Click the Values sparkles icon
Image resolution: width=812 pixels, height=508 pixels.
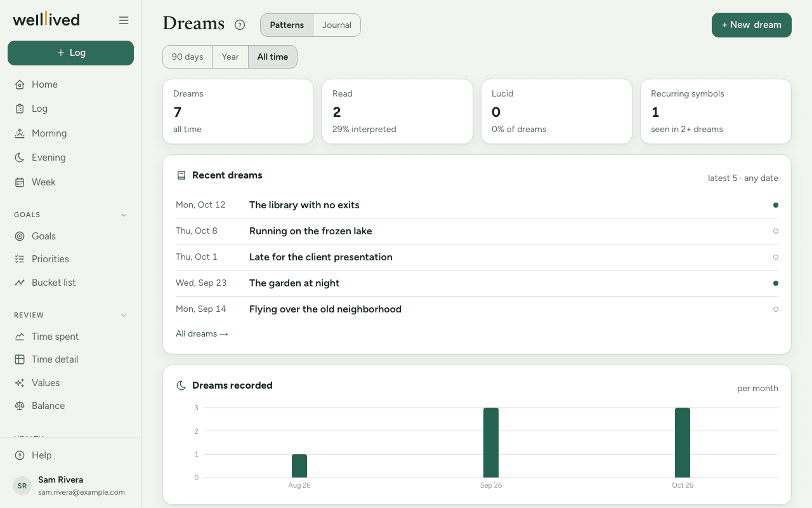coord(20,383)
